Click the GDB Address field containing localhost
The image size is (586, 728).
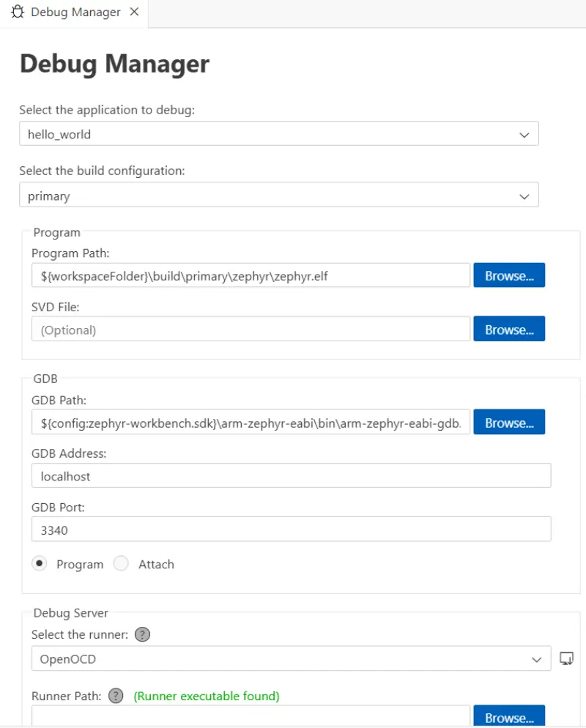[x=291, y=476]
